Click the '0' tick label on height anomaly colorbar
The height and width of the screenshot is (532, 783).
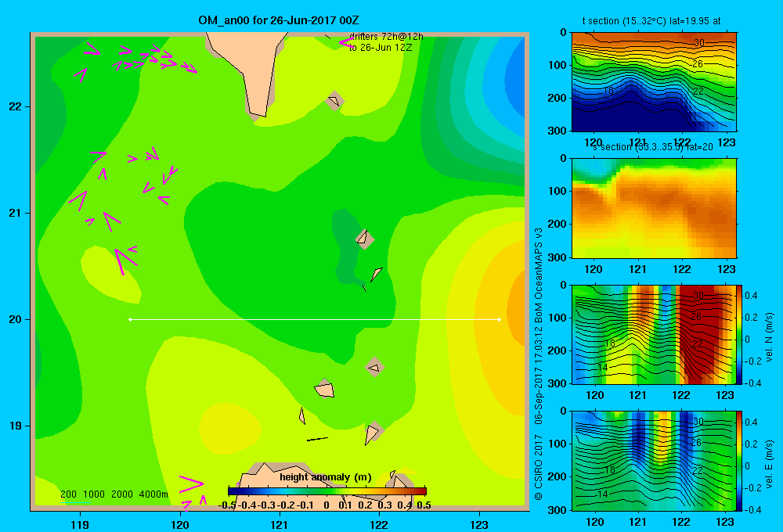326,505
